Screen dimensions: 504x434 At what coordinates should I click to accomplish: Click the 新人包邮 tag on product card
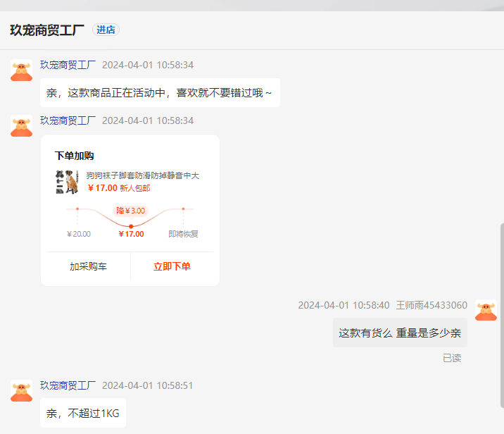click(135, 188)
